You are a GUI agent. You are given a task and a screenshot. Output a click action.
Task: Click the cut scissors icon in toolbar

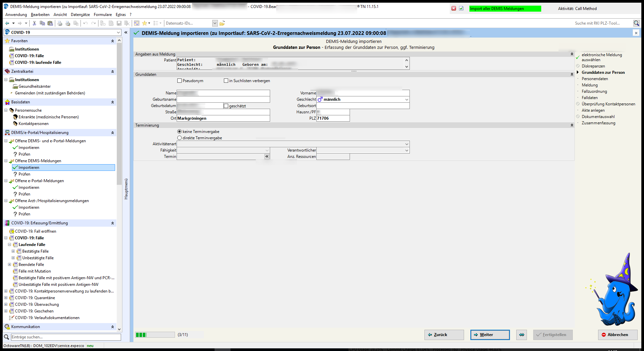[34, 23]
